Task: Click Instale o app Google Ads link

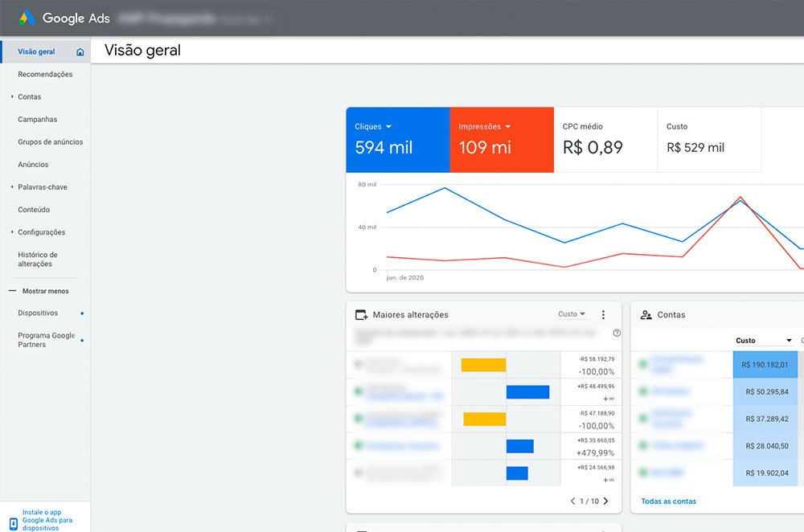Action: coord(47,520)
